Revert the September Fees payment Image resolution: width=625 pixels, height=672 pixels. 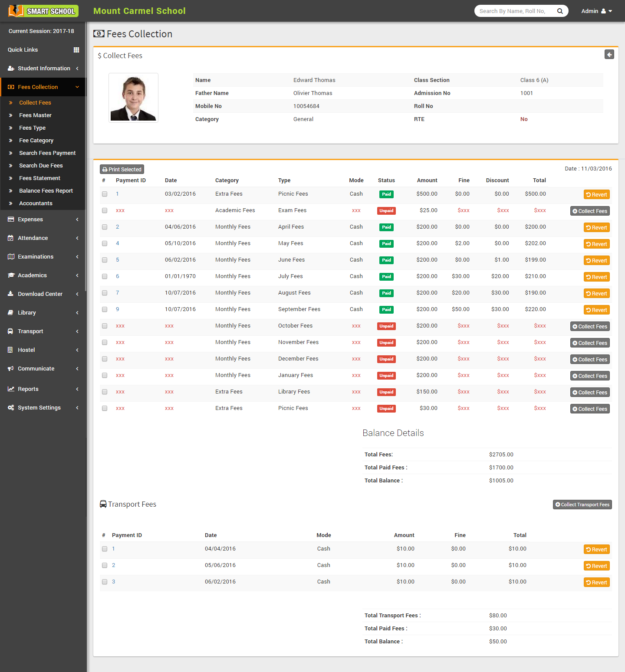pos(596,310)
